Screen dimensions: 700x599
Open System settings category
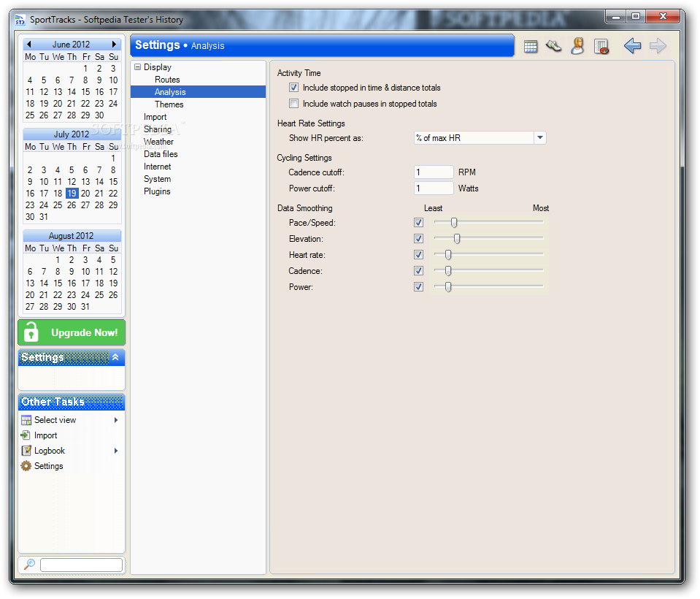[x=157, y=179]
